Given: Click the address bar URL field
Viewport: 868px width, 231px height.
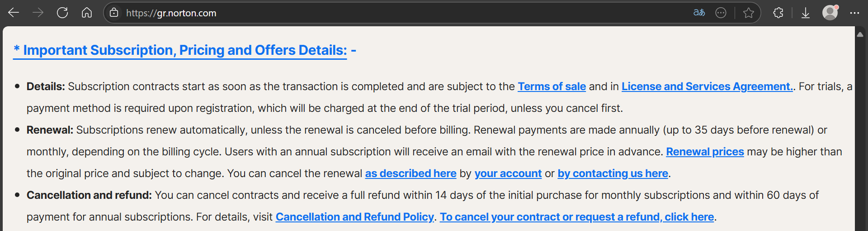Looking at the screenshot, I should [x=362, y=13].
